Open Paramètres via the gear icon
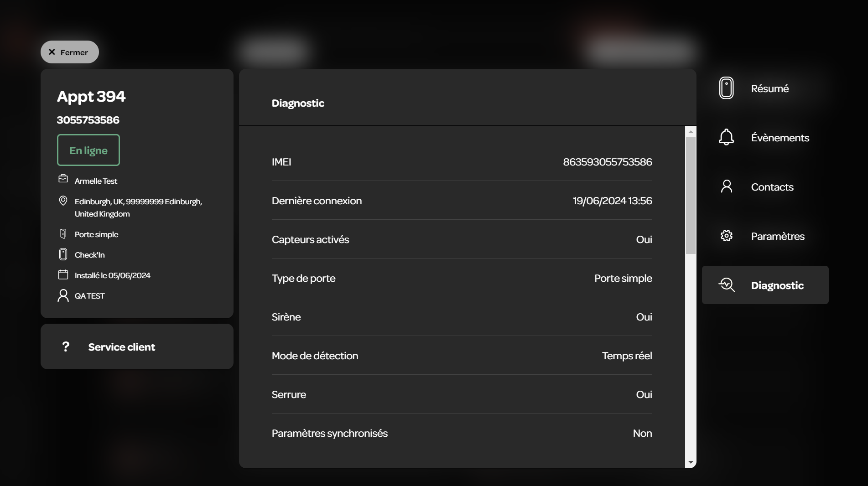 [726, 236]
